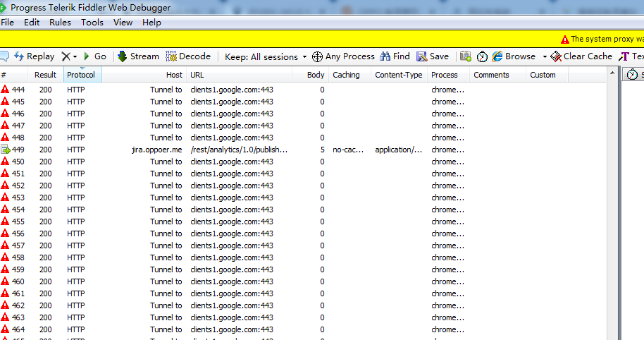Image resolution: width=644 pixels, height=340 pixels.
Task: Select session 445 warning icon
Action: [x=5, y=101]
